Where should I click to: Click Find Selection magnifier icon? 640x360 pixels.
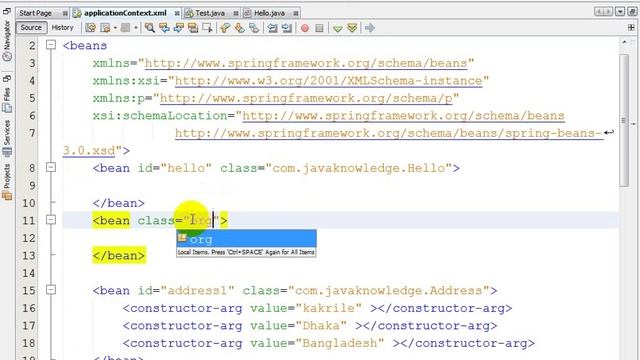pos(150,28)
